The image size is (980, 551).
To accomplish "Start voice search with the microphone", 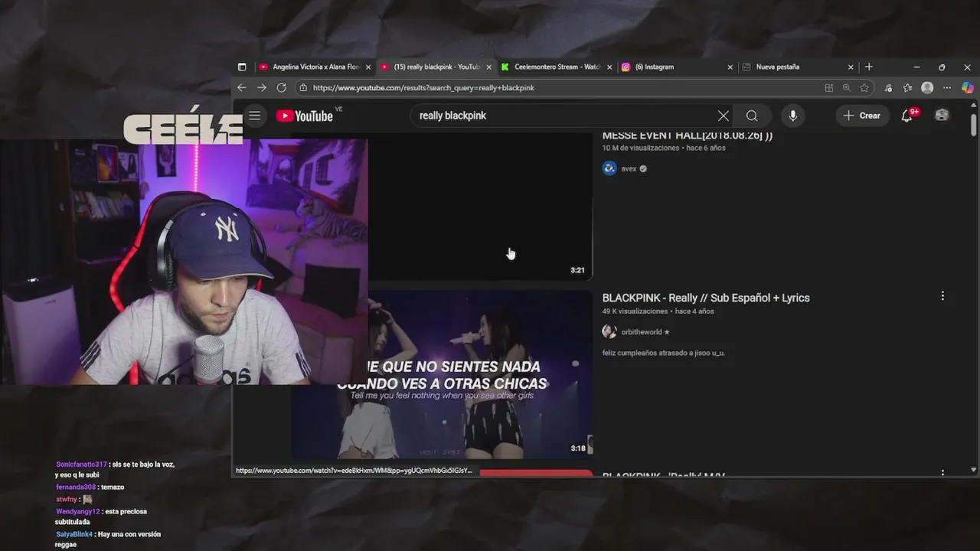I will point(792,116).
